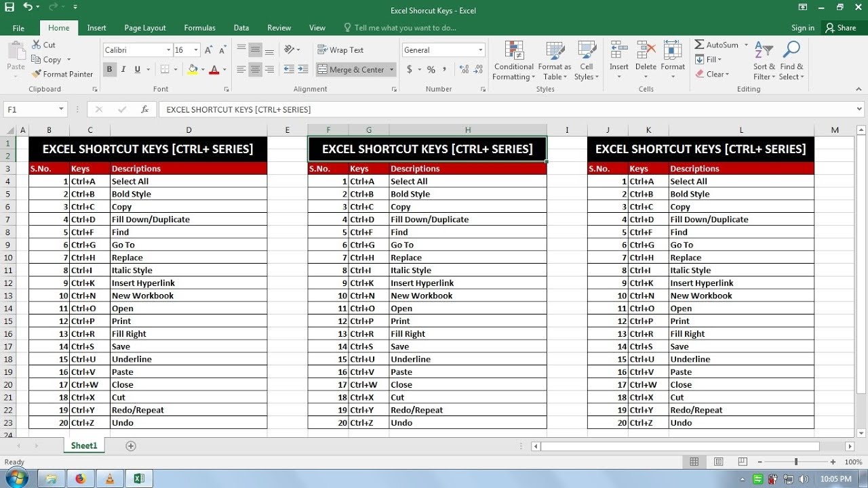Click the Borders icon
868x488 pixels.
(165, 69)
